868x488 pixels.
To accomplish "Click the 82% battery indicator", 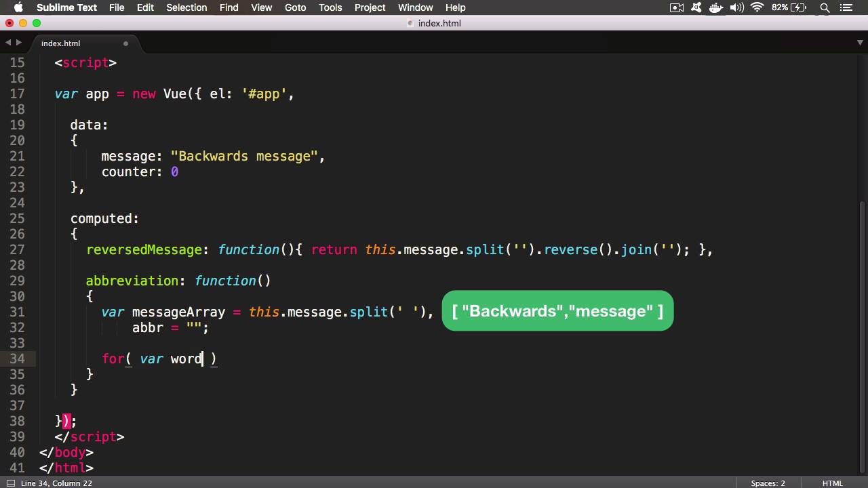I will pos(790,7).
